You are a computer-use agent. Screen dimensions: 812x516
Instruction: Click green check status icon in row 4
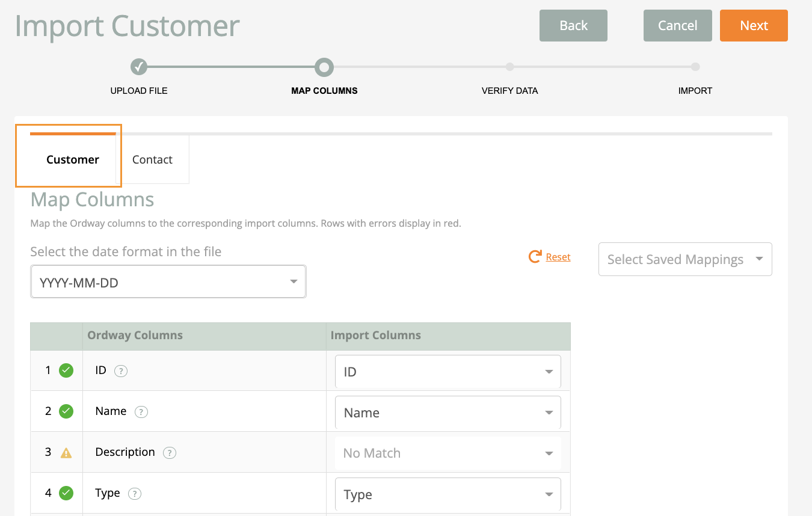pyautogui.click(x=66, y=493)
